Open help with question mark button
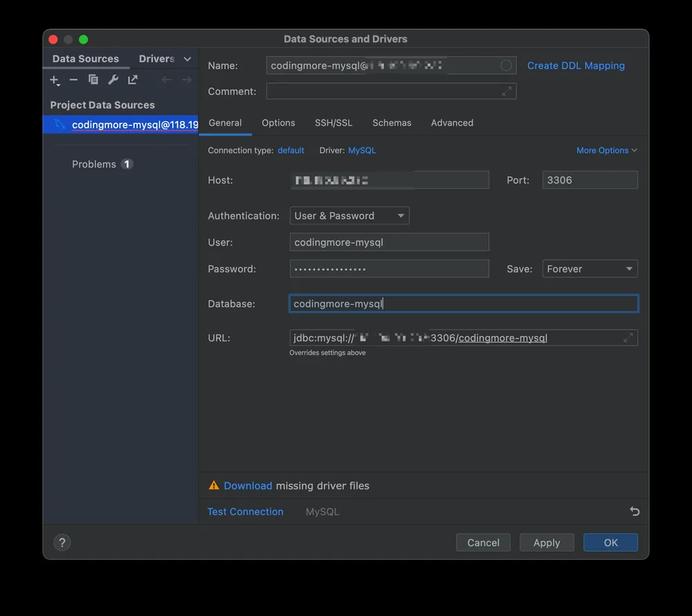 tap(62, 543)
